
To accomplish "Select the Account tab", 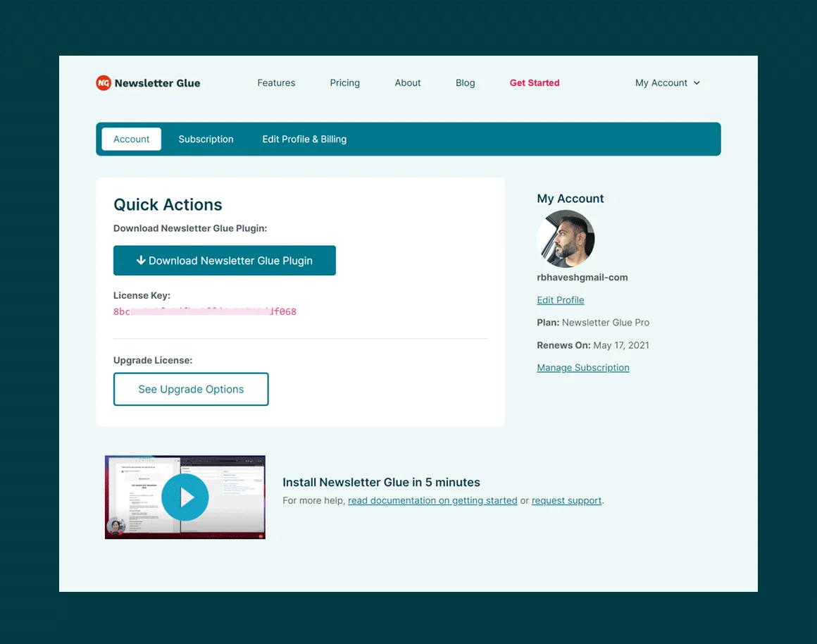I will pos(132,140).
